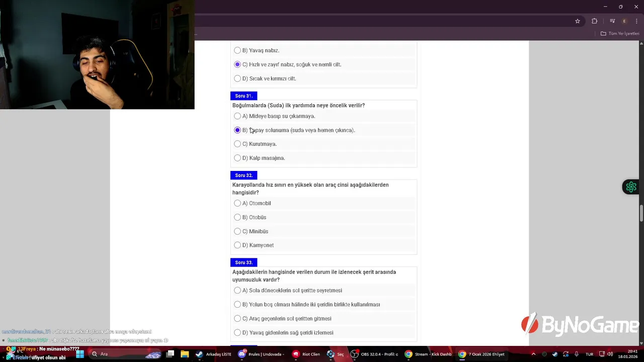Viewport: 644px width, 362px height.
Task: Click the ChatGPT floating side icon
Action: click(631, 187)
